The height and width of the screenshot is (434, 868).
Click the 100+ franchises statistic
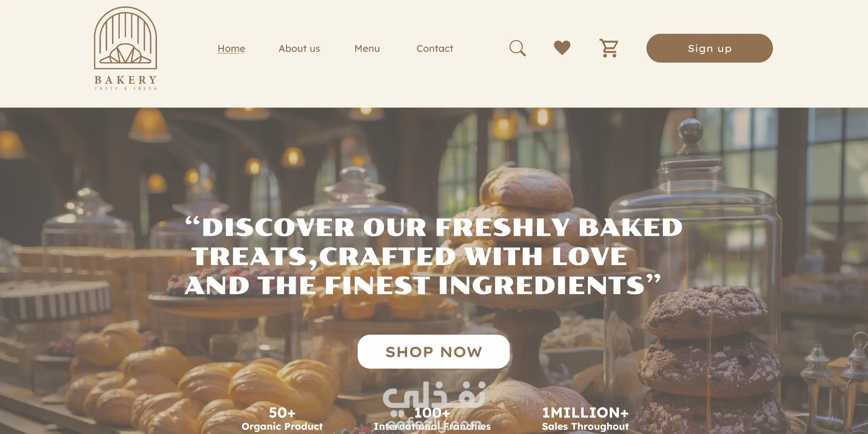[432, 413]
